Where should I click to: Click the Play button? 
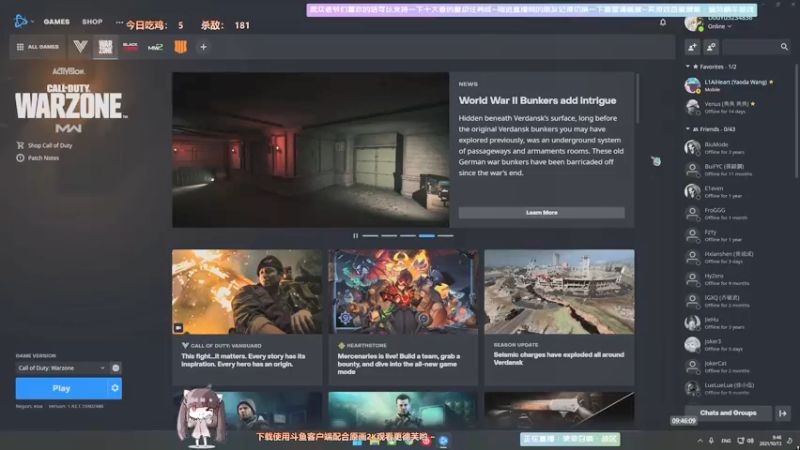click(61, 389)
